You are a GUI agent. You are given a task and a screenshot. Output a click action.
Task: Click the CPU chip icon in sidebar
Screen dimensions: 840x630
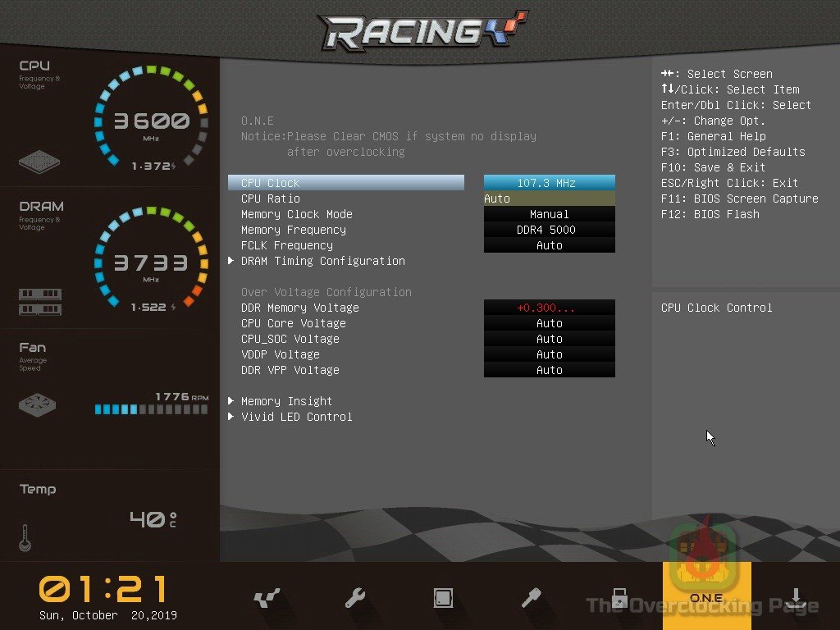[x=39, y=160]
